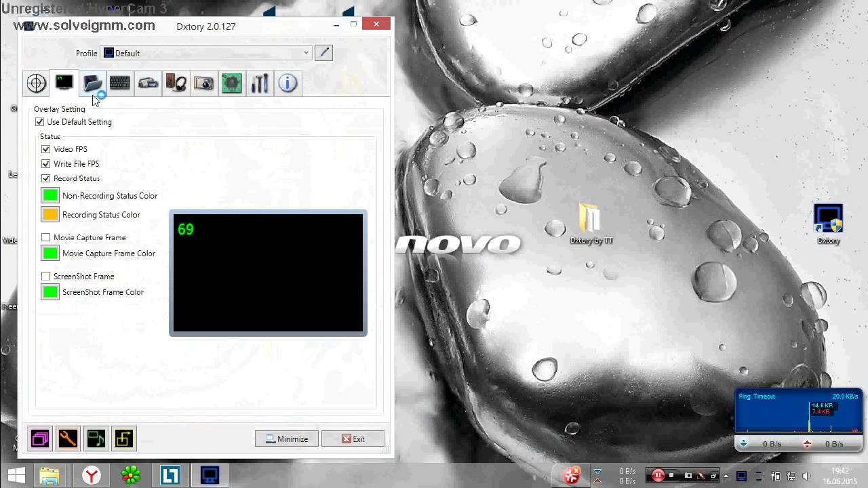Pause recording with the red HyperCam button
The height and width of the screenshot is (488, 868).
click(658, 475)
